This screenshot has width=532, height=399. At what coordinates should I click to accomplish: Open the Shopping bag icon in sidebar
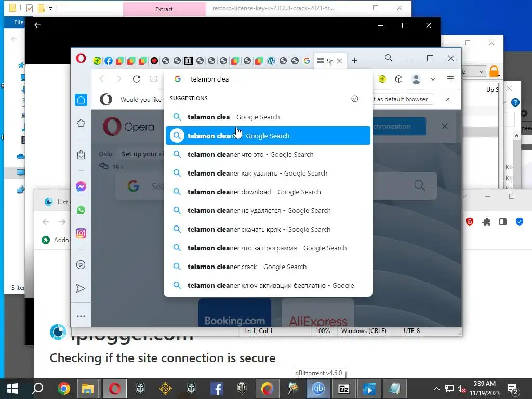(x=81, y=155)
